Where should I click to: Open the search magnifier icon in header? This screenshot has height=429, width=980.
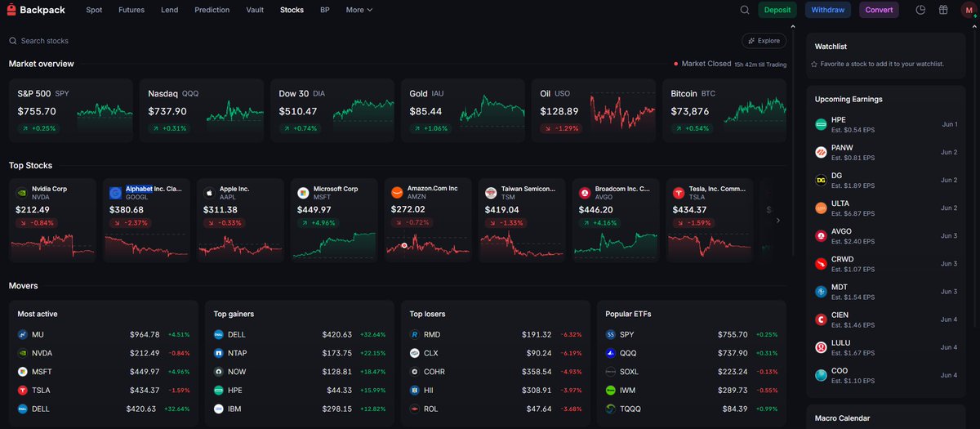click(x=745, y=10)
